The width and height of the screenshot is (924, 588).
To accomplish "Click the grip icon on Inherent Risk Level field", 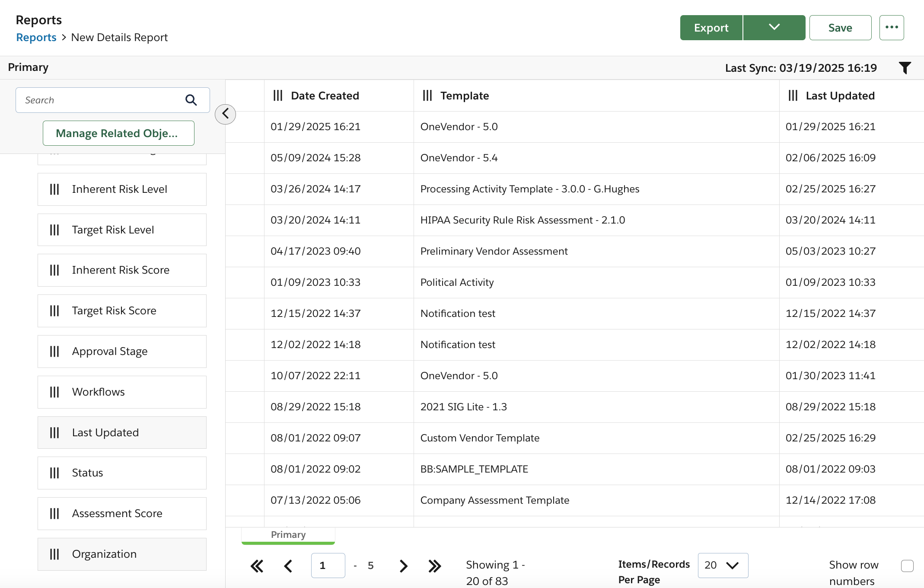I will pyautogui.click(x=54, y=189).
